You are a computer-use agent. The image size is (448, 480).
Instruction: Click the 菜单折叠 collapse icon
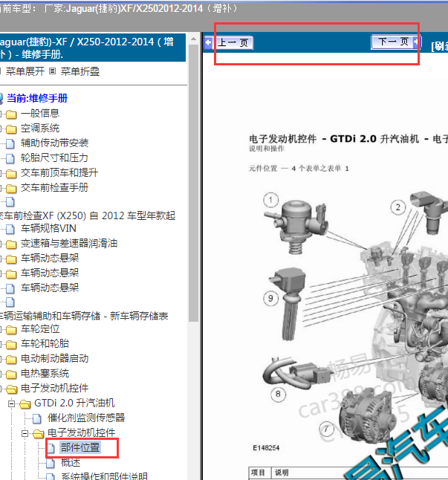point(52,71)
